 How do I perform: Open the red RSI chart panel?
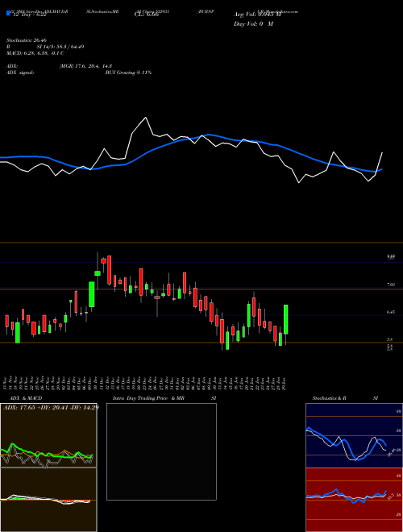tap(354, 500)
